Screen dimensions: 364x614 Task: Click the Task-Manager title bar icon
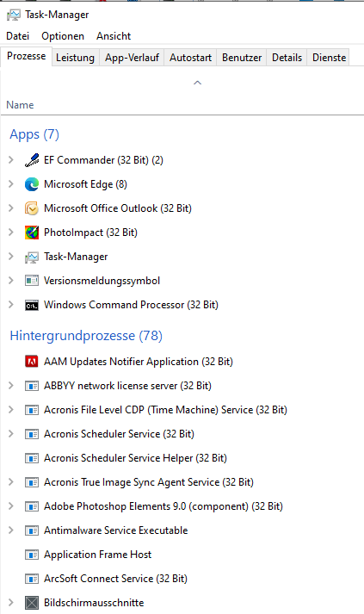tap(13, 15)
